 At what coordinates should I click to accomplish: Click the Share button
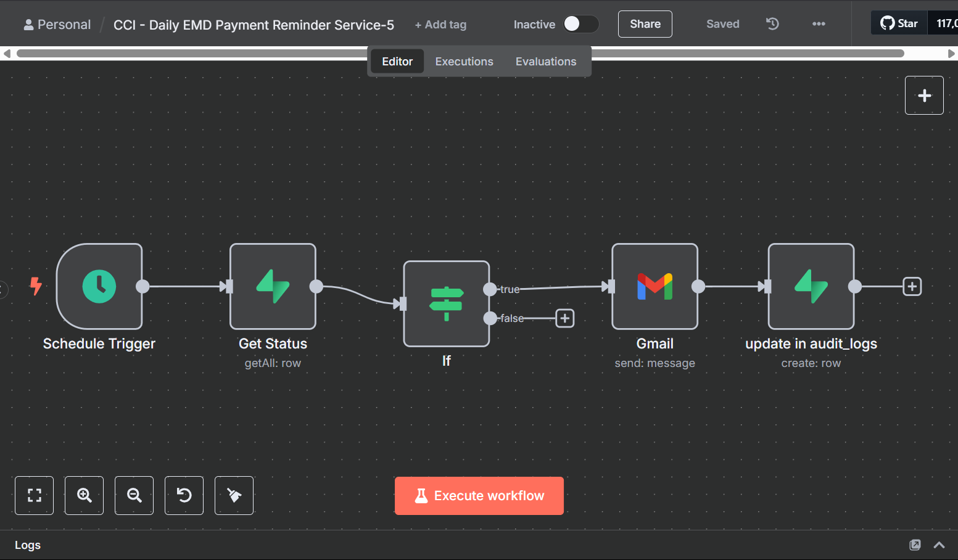click(645, 24)
